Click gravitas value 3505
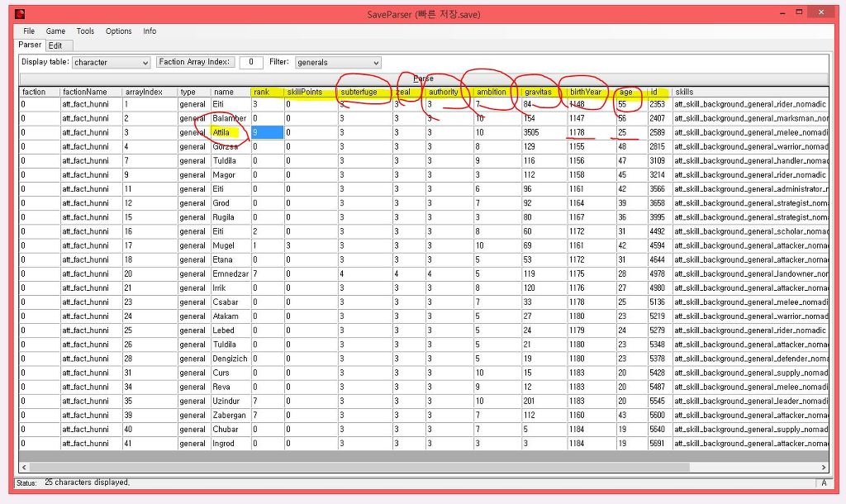 (x=544, y=132)
